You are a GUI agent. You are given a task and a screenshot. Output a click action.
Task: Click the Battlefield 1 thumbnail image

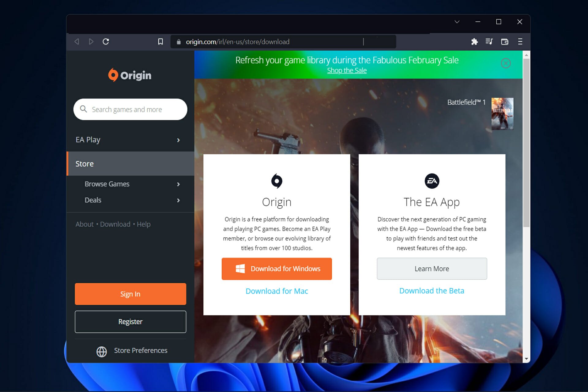tap(503, 113)
